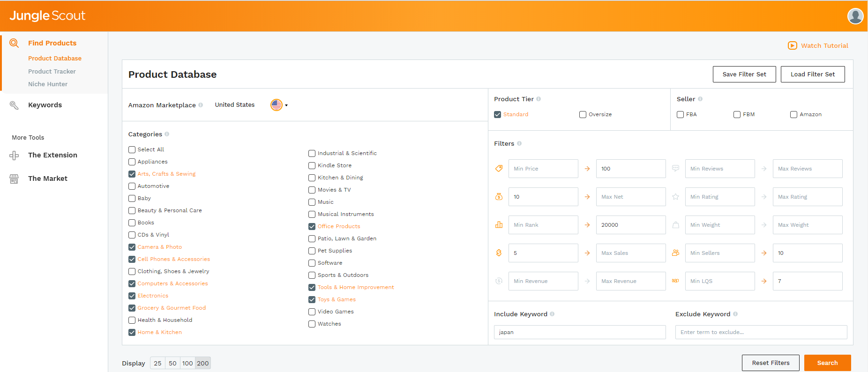
Task: Click the LQS filter icon
Action: pos(675,281)
